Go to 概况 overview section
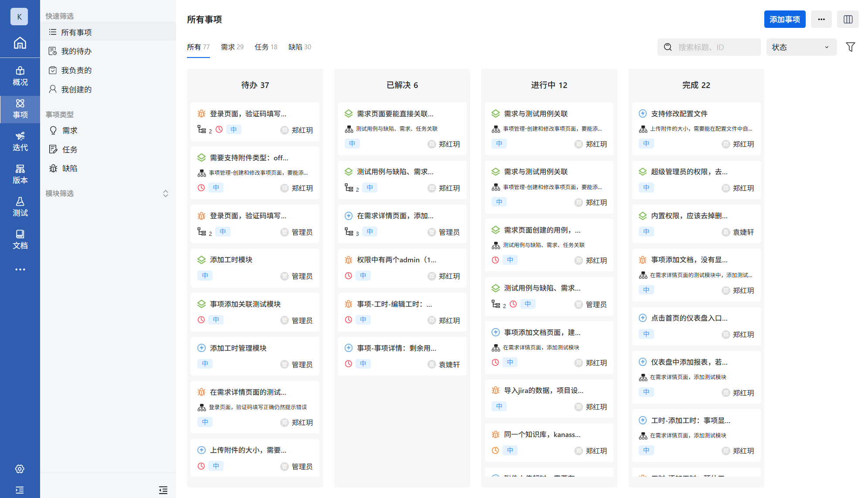 click(x=20, y=76)
